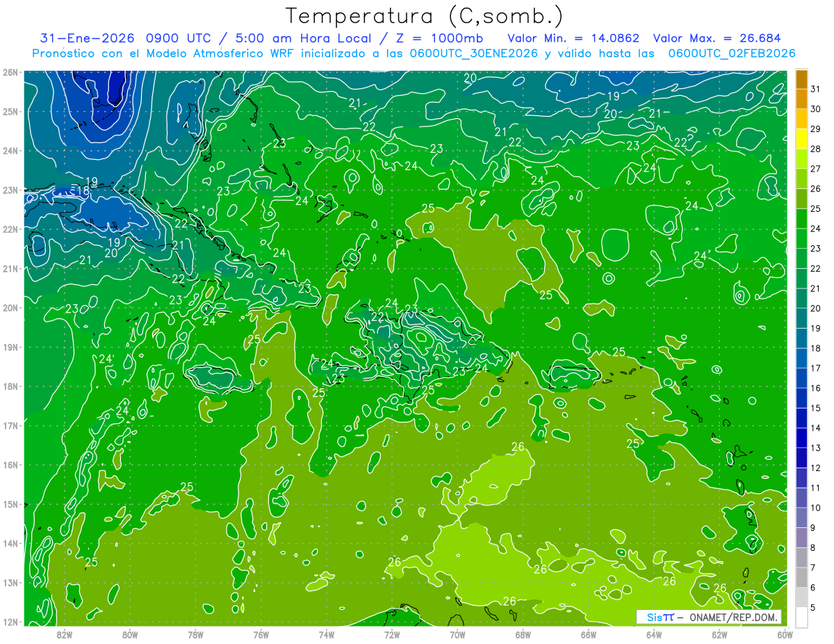Image resolution: width=834 pixels, height=644 pixels.
Task: Click the 68W longitude axis label
Action: click(523, 635)
